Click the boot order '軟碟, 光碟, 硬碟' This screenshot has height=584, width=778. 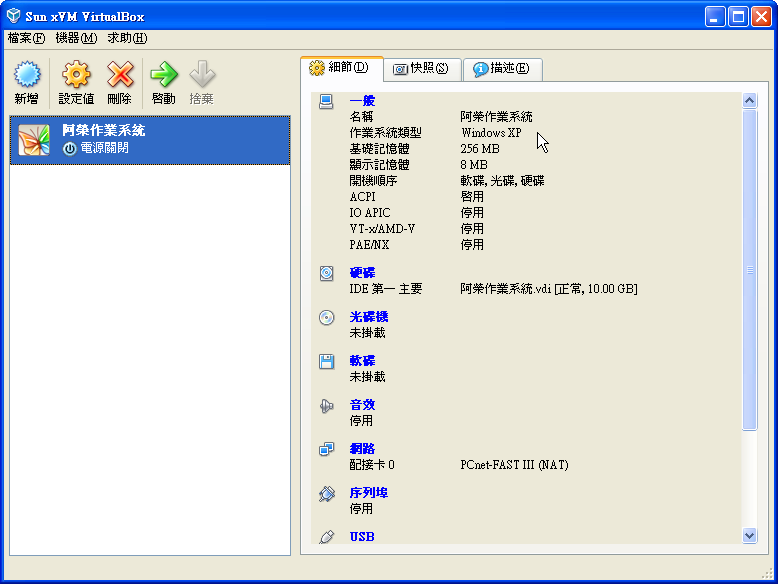pyautogui.click(x=502, y=181)
